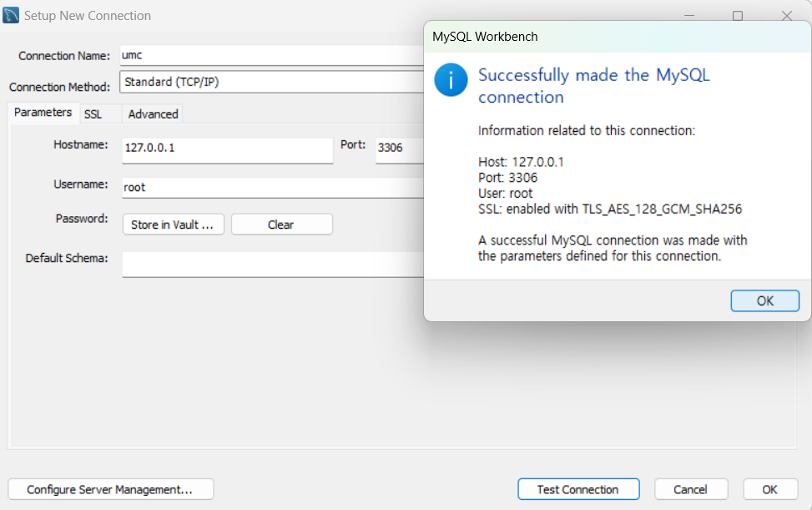Clear the stored password
Viewport: 812px width, 510px height.
(281, 225)
